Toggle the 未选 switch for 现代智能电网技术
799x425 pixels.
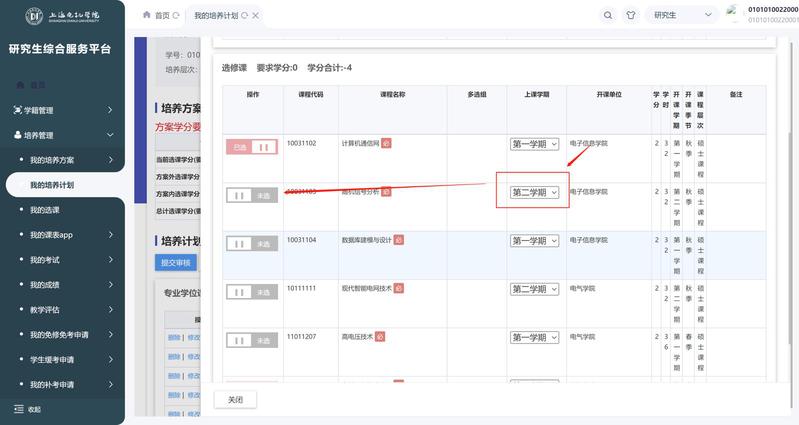(251, 291)
